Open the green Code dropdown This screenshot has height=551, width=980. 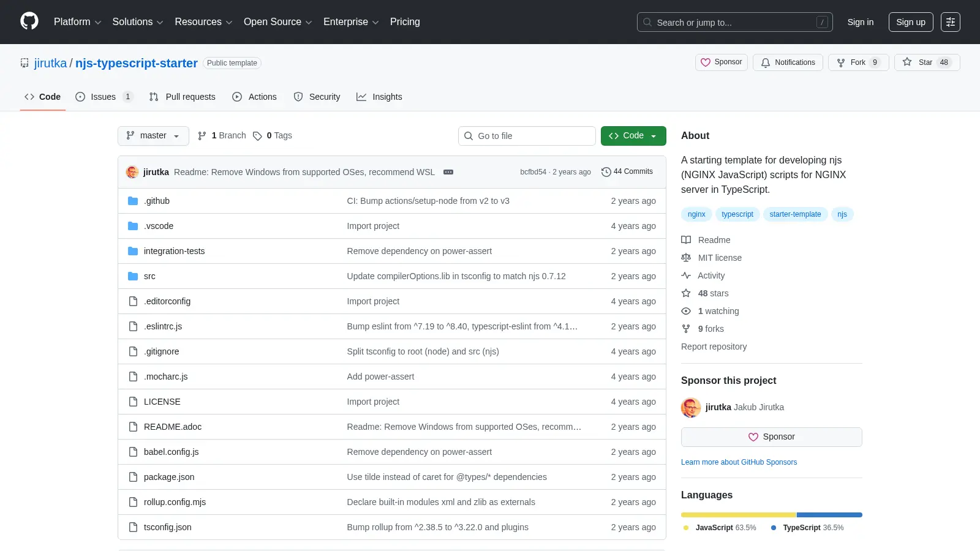point(633,136)
